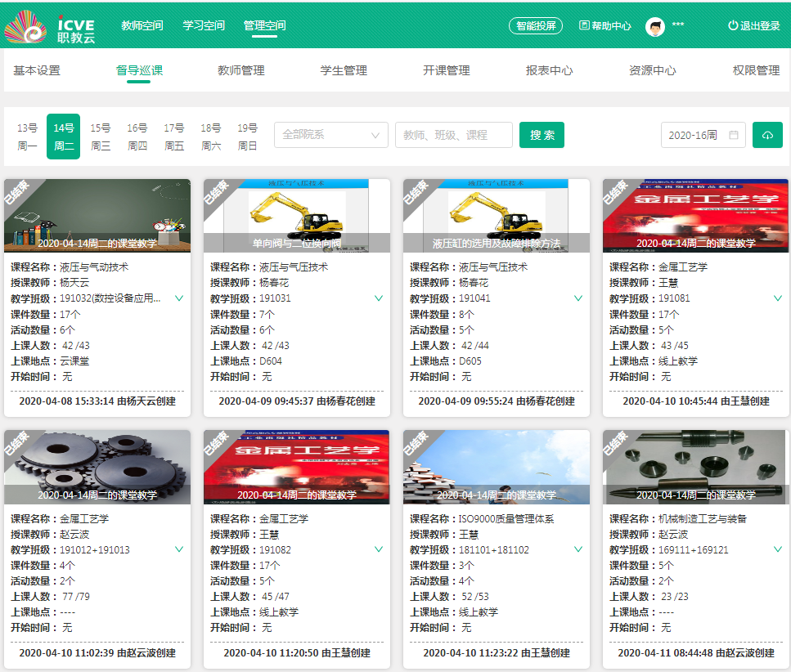Click attendance count 77 /79
Screen dimensions: 791x672
(76, 597)
